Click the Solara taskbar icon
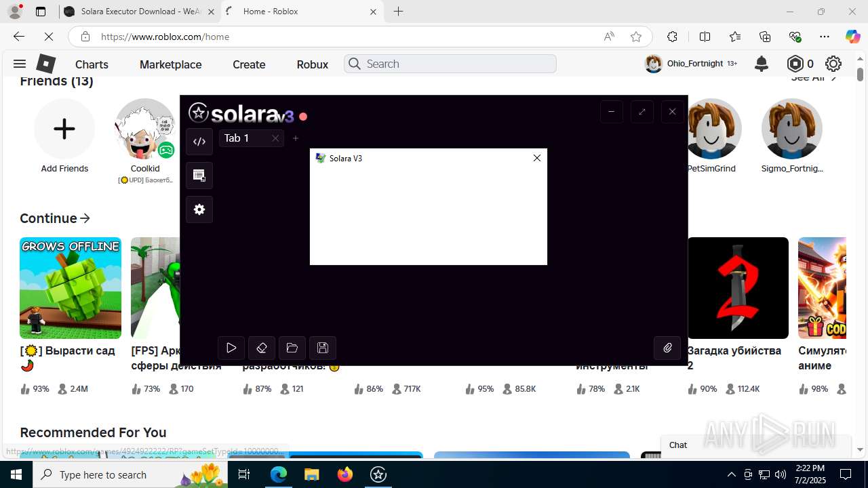Screen dimensions: 868x488 click(378, 474)
